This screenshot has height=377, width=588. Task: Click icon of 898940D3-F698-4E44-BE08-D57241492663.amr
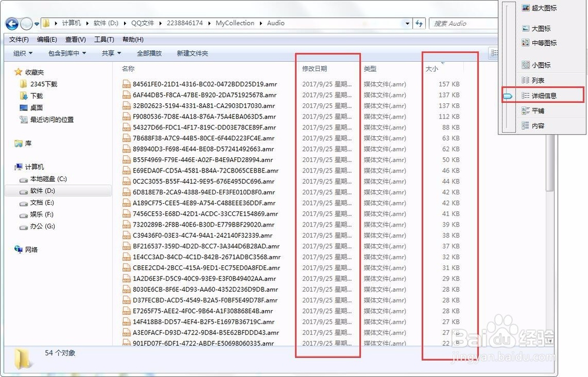(x=126, y=149)
